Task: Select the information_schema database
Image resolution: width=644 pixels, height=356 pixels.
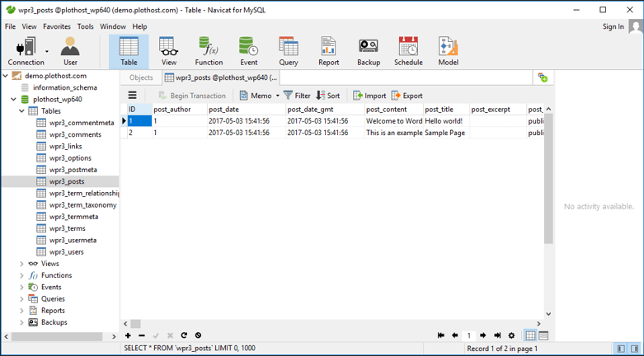Action: pos(65,87)
